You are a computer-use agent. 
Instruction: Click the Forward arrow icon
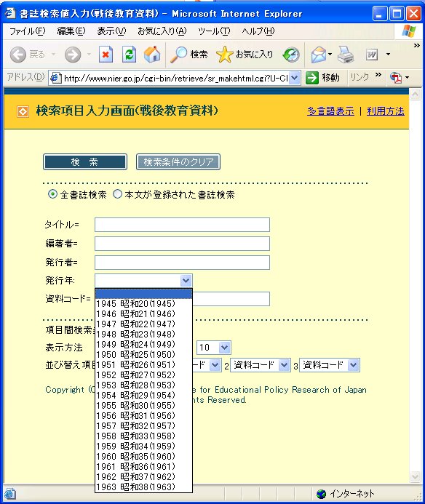[73, 55]
